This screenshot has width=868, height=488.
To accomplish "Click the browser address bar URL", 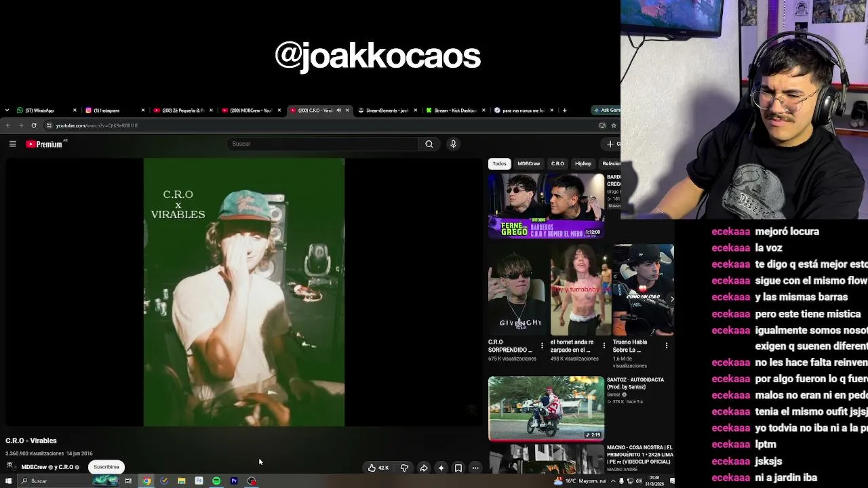I will (x=97, y=125).
